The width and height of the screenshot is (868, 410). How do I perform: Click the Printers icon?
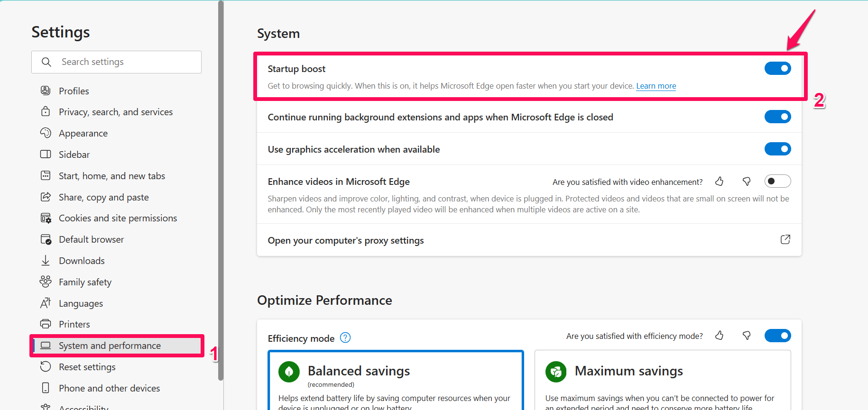(x=46, y=324)
